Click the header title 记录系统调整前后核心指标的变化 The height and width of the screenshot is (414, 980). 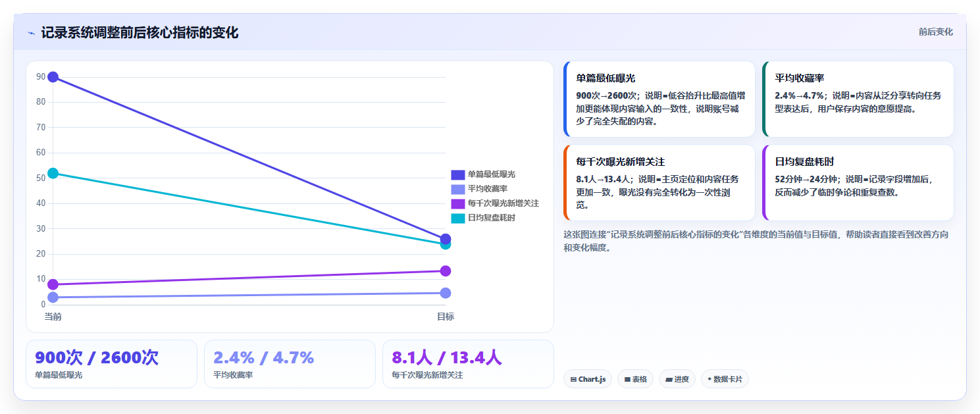(x=140, y=32)
